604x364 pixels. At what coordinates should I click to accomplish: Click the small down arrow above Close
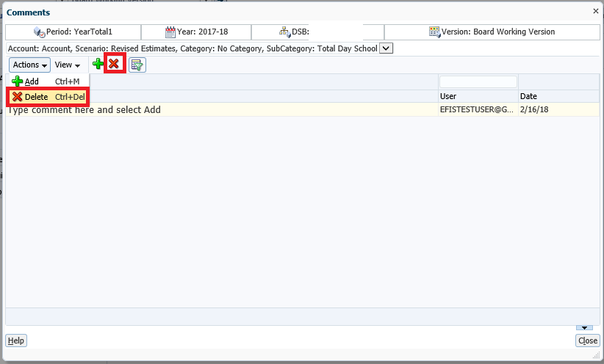click(584, 327)
